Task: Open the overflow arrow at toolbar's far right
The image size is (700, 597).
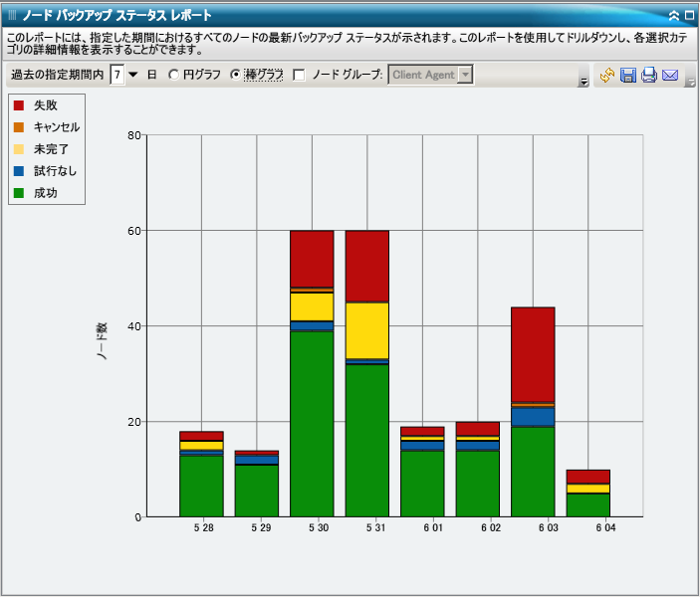Action: click(x=690, y=82)
